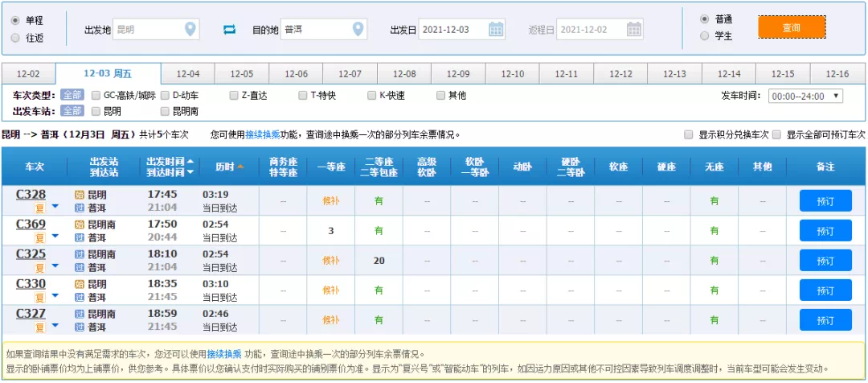Viewport: 868px width, 383px height.
Task: Click 预订 button for train C325
Action: pyautogui.click(x=825, y=261)
